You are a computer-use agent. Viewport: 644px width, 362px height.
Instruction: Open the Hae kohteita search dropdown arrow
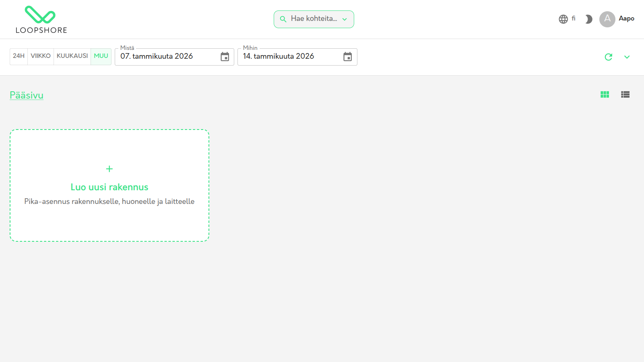[x=345, y=19]
